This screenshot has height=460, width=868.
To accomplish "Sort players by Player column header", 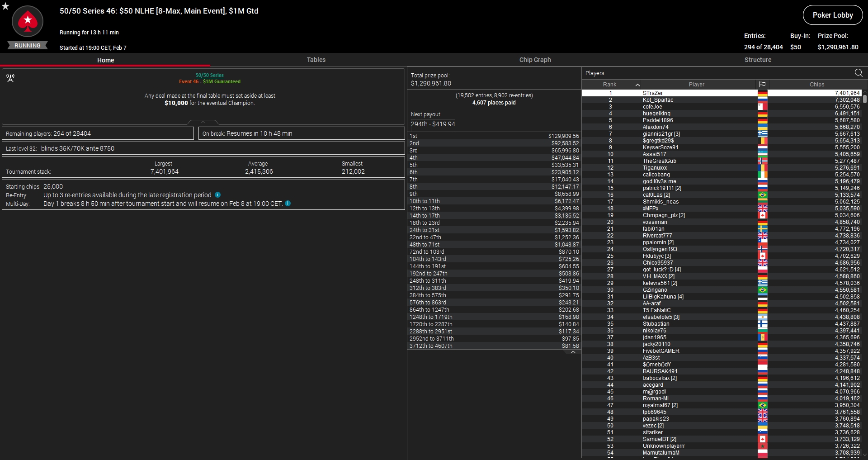I will click(x=696, y=85).
